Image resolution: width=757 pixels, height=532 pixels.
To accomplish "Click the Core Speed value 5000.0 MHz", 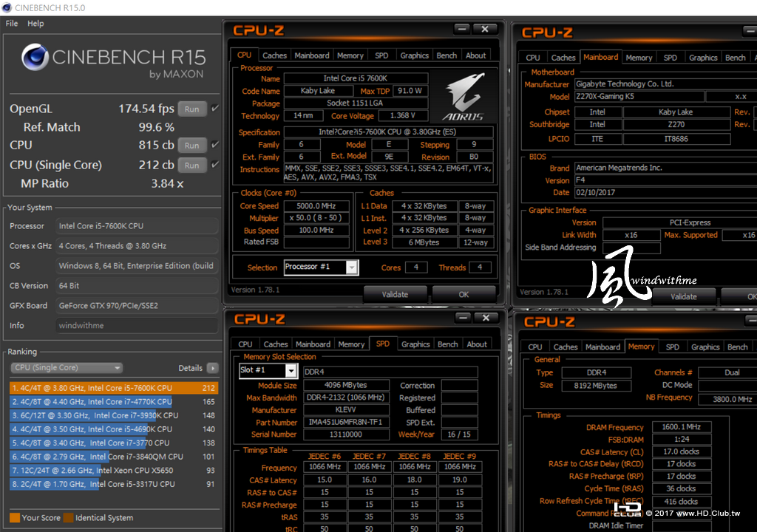I will 316,205.
